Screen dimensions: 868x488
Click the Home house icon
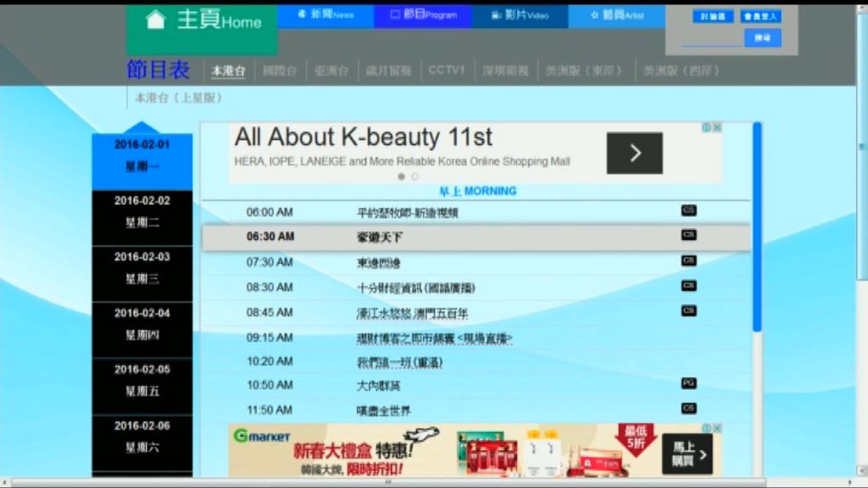[155, 20]
